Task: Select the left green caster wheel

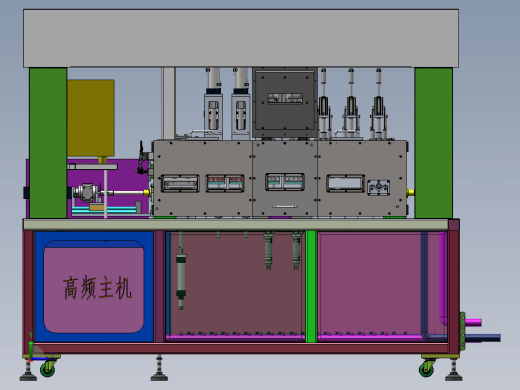Action: coord(48,369)
